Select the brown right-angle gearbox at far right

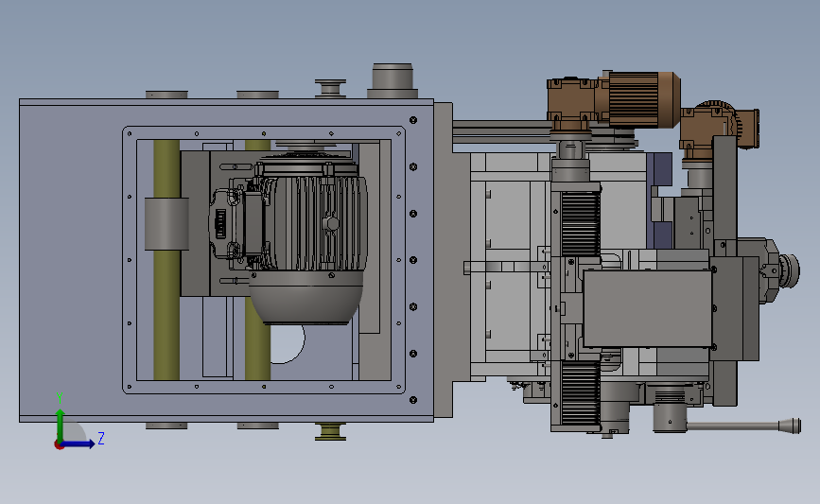(719, 129)
